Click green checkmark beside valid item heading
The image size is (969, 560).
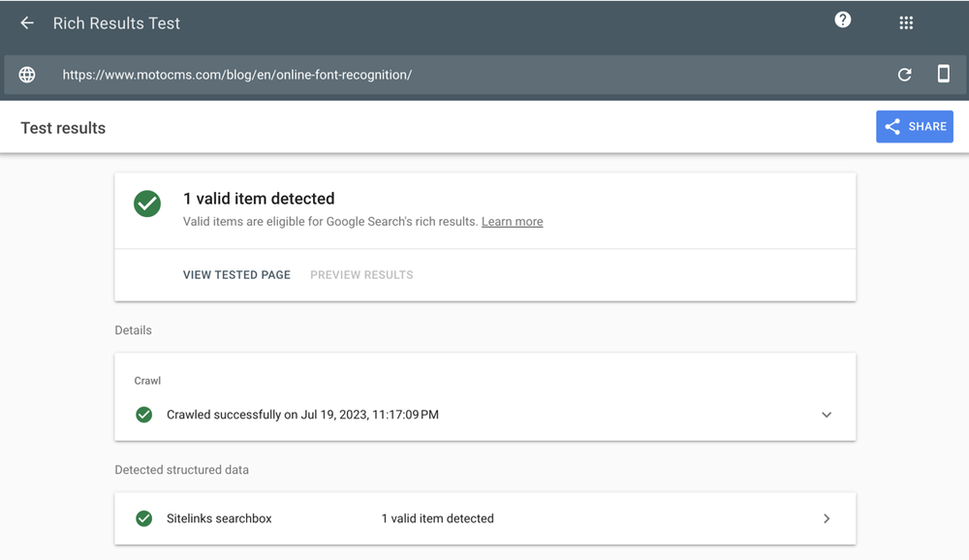coord(147,203)
